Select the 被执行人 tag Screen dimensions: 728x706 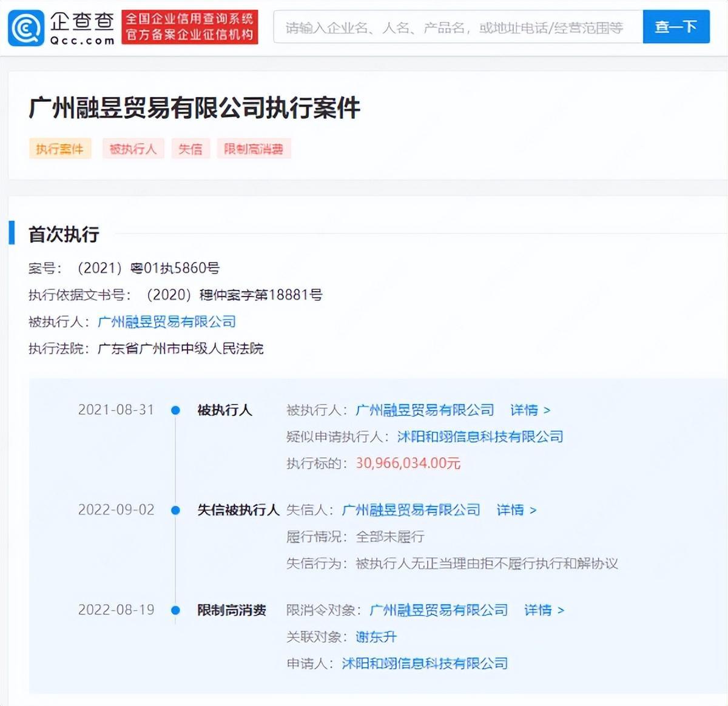point(133,149)
